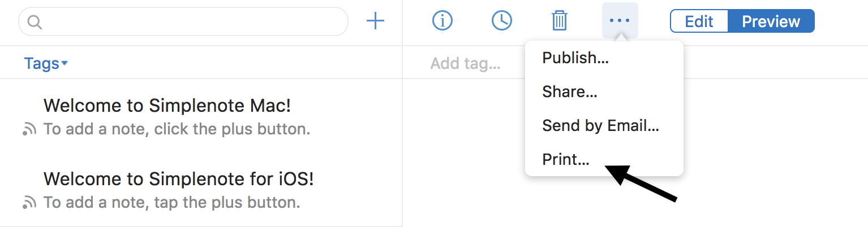Screen dimensions: 868x227
Task: Open the Welcome to Simplenote Mac note
Action: 167,106
